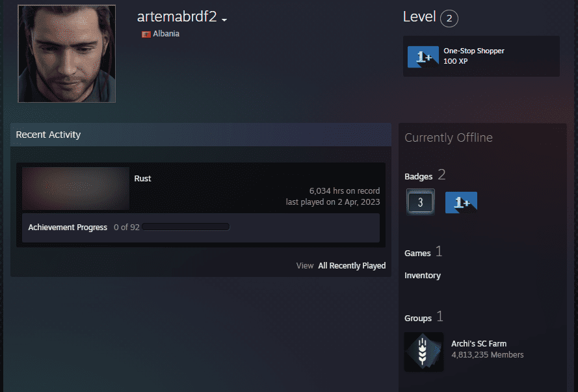This screenshot has height=392, width=578.
Task: Open the 1+ One-Stop Shopper icon under Badges
Action: [x=461, y=202]
